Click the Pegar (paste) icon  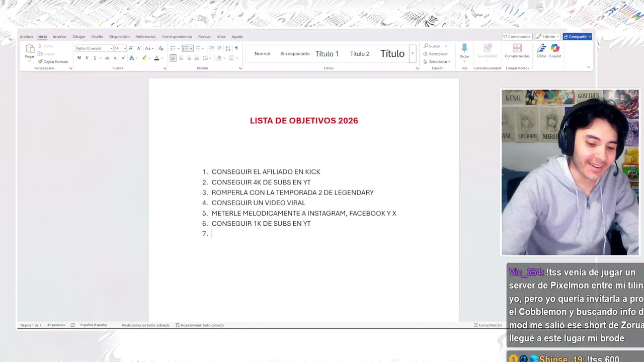30,48
